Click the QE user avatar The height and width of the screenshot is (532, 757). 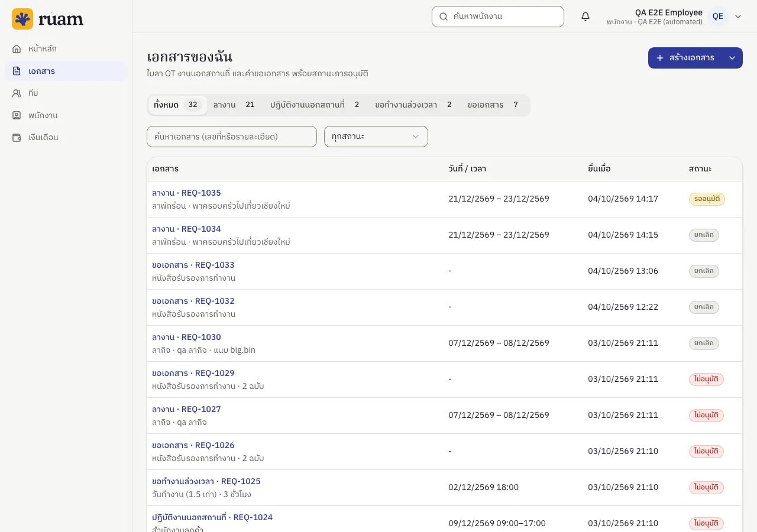pyautogui.click(x=718, y=17)
